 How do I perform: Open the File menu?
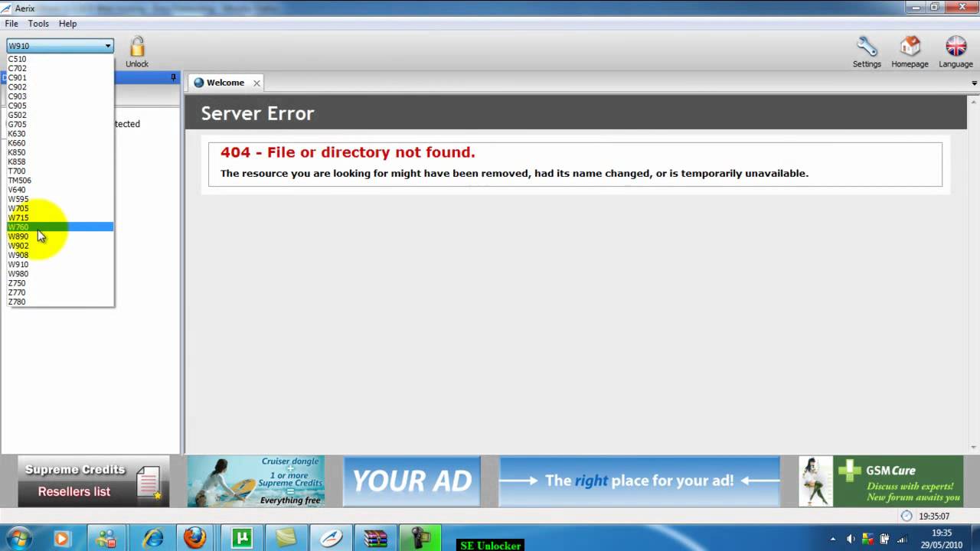coord(11,24)
